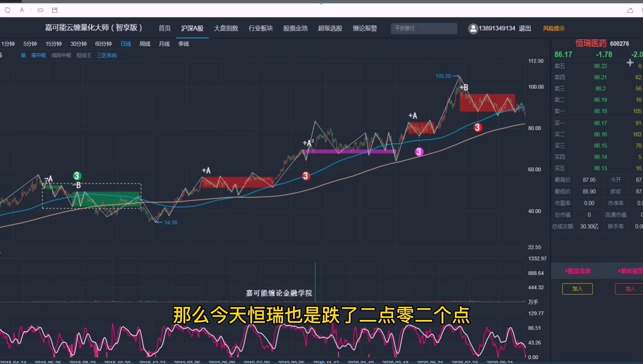Click the 卖一 price 86.18

(600, 111)
